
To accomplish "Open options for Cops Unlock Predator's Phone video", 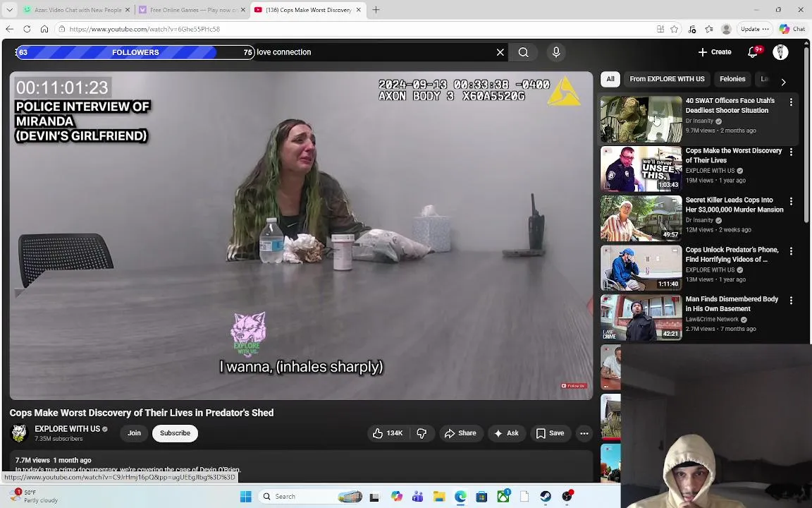I will click(791, 251).
